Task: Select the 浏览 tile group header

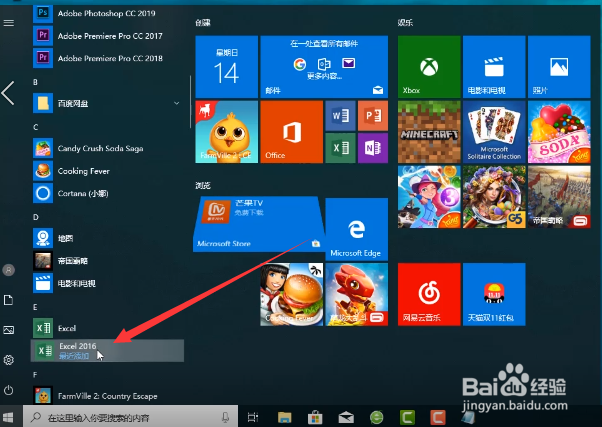Action: pos(203,186)
